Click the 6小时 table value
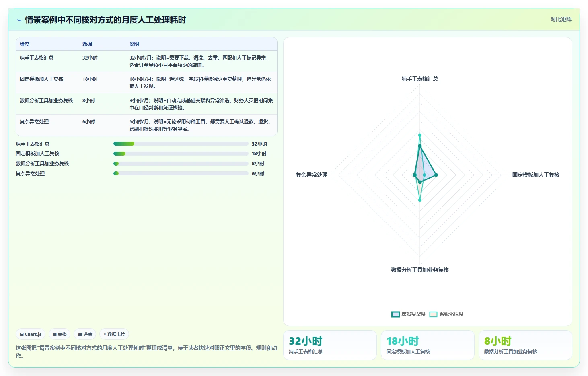This screenshot has height=376, width=588. point(88,122)
